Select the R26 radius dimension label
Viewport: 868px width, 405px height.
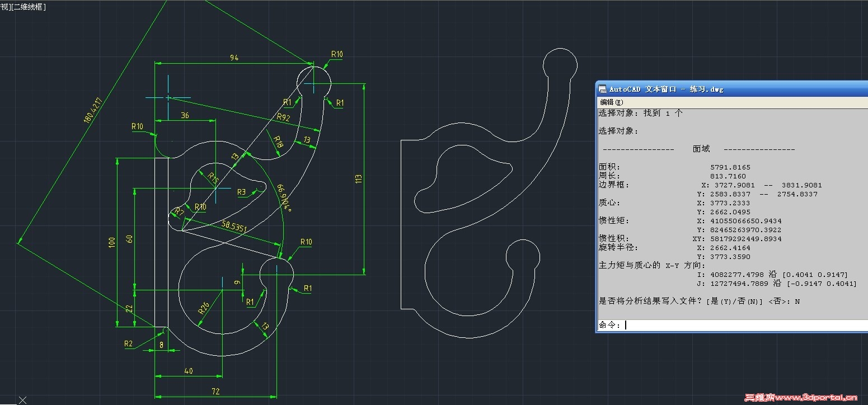(204, 308)
